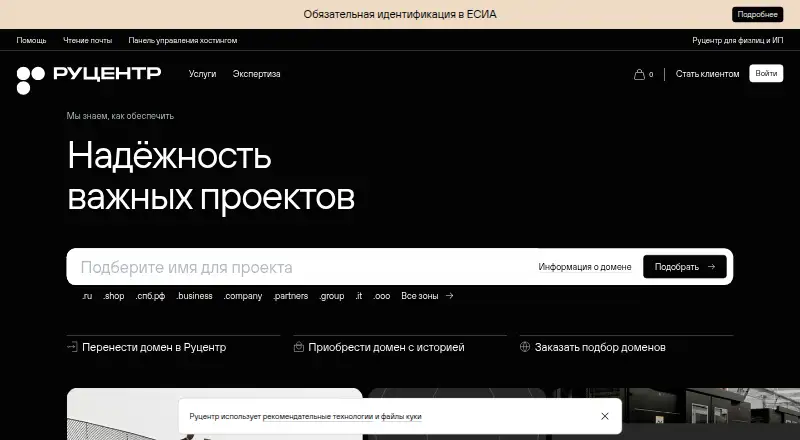Viewport: 800px width, 440px height.
Task: Click the transfer domain arrow icon
Action: (72, 347)
